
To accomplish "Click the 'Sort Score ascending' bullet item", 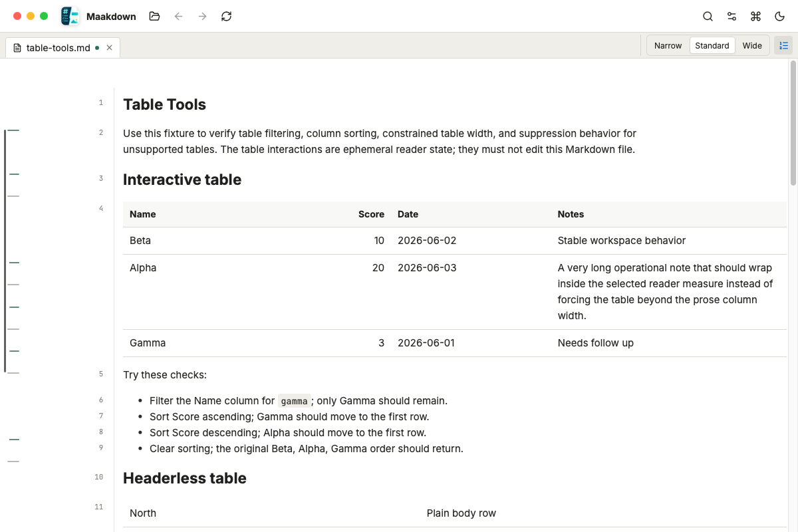I will (289, 417).
